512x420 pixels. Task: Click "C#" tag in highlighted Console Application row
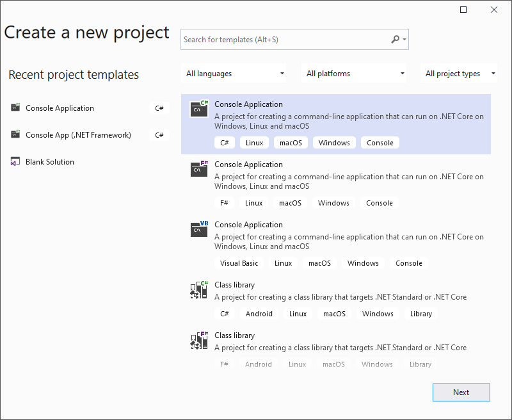pos(225,143)
